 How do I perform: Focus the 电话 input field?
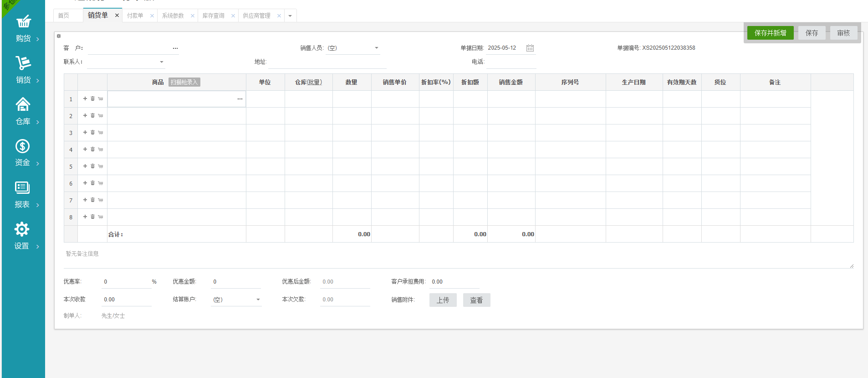click(511, 62)
